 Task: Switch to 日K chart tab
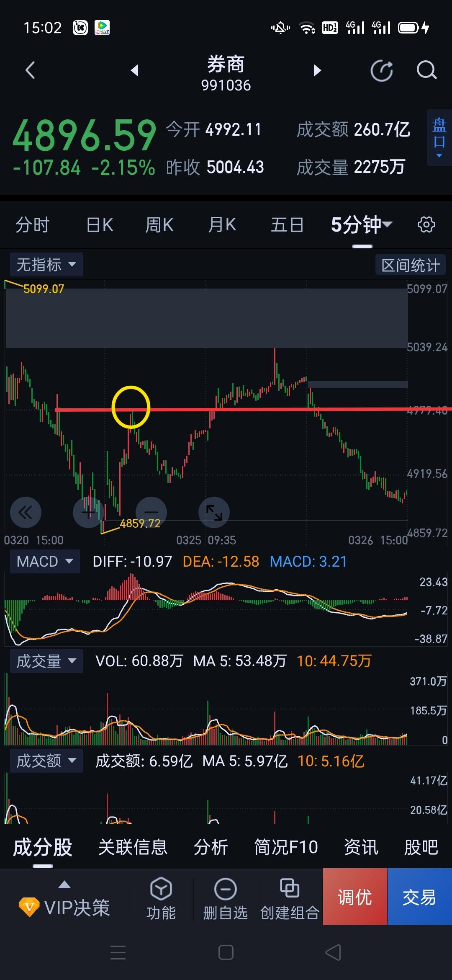[100, 225]
